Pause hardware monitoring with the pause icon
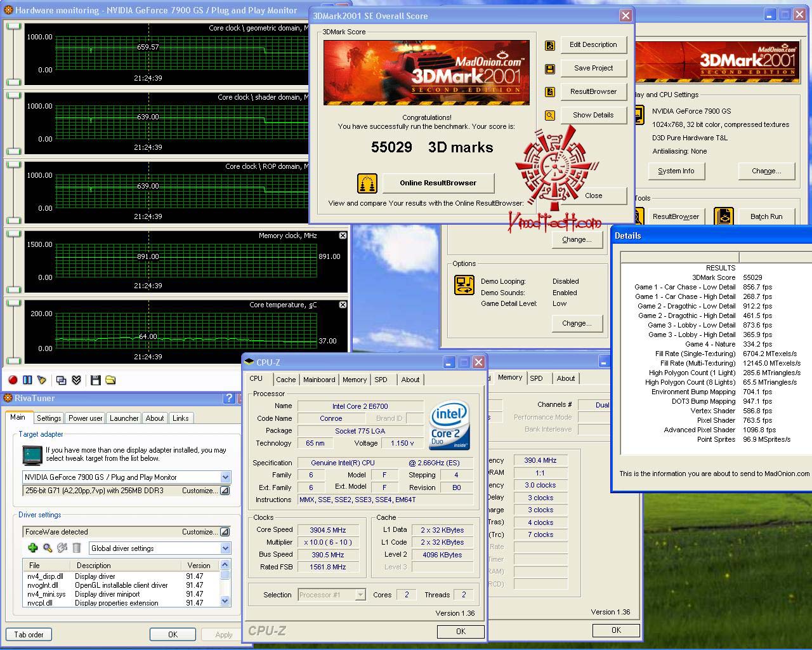The width and height of the screenshot is (812, 650). [x=27, y=380]
